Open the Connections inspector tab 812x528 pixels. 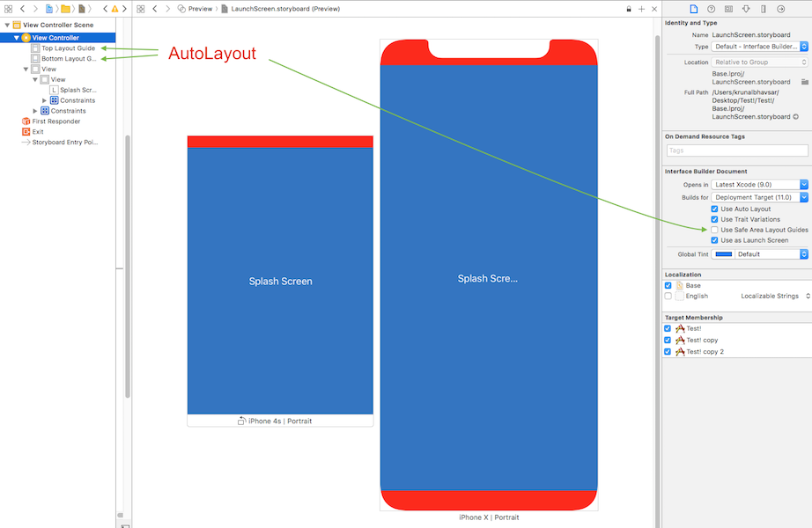tap(781, 9)
